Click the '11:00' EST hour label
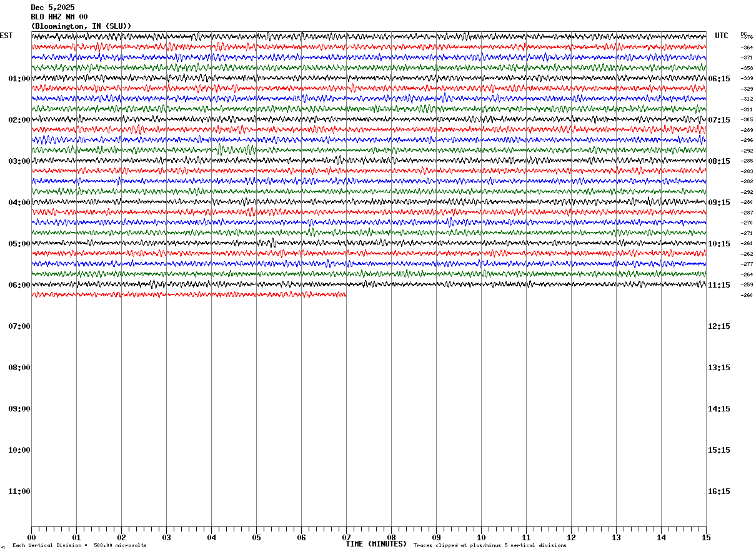Image resolution: width=756 pixels, height=554 pixels. (x=19, y=491)
